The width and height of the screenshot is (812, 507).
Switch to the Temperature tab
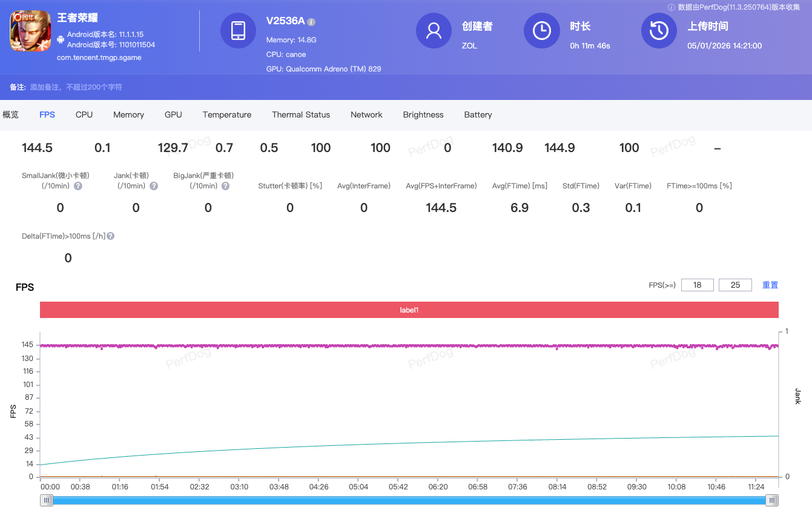tap(226, 114)
